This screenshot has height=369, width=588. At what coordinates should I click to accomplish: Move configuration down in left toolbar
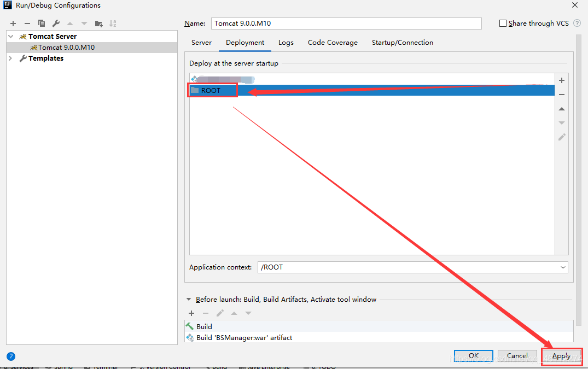click(84, 24)
